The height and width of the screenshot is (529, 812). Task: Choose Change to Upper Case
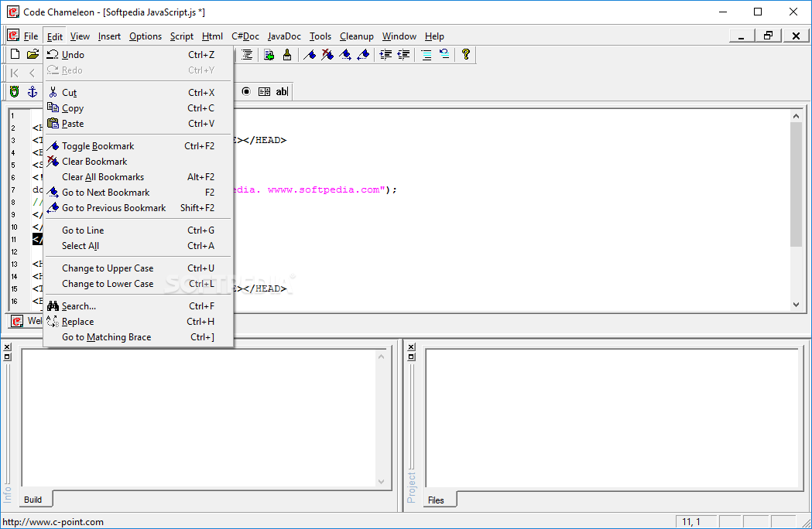138,268
